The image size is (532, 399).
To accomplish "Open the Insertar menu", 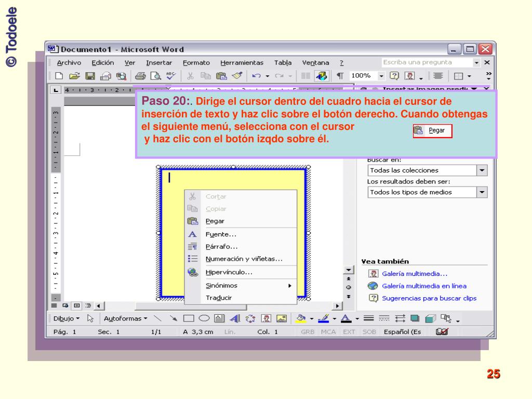I will pyautogui.click(x=159, y=63).
